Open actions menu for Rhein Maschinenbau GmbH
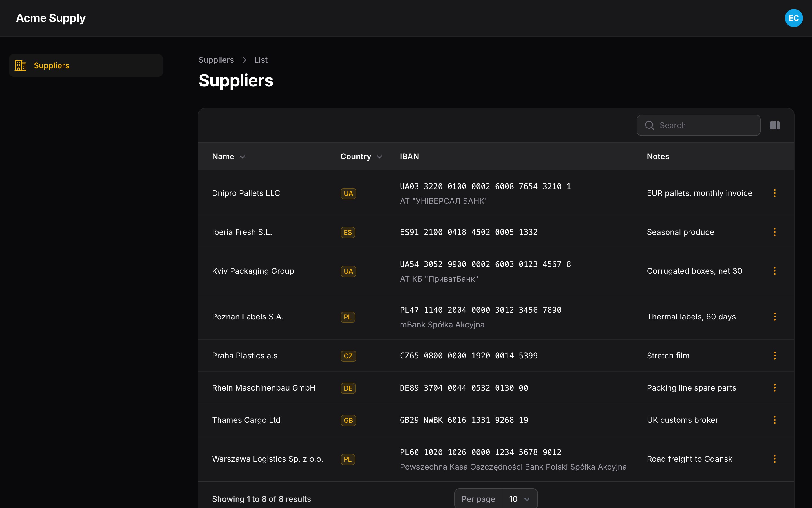Viewport: 812px width, 508px height. click(x=775, y=388)
